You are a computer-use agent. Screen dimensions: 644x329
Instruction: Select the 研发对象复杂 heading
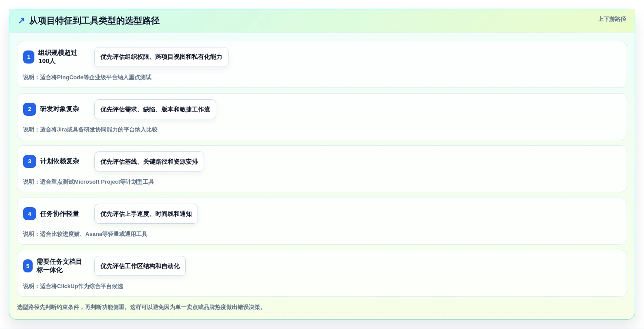(60, 109)
